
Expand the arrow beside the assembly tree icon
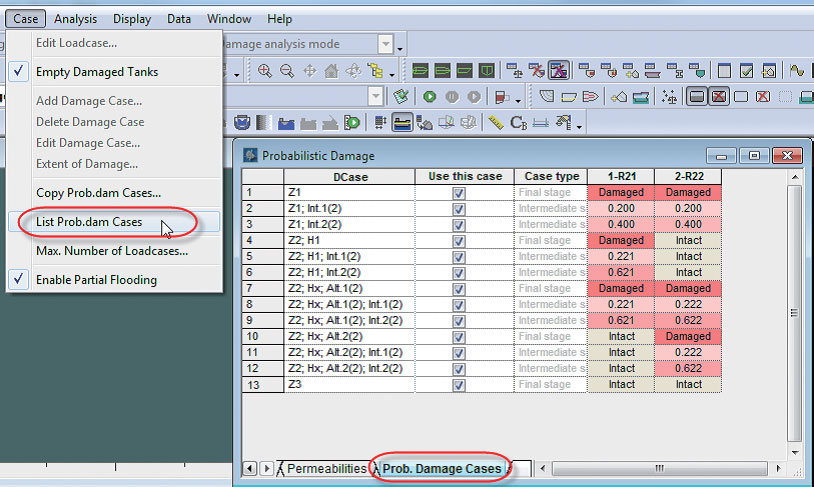392,75
